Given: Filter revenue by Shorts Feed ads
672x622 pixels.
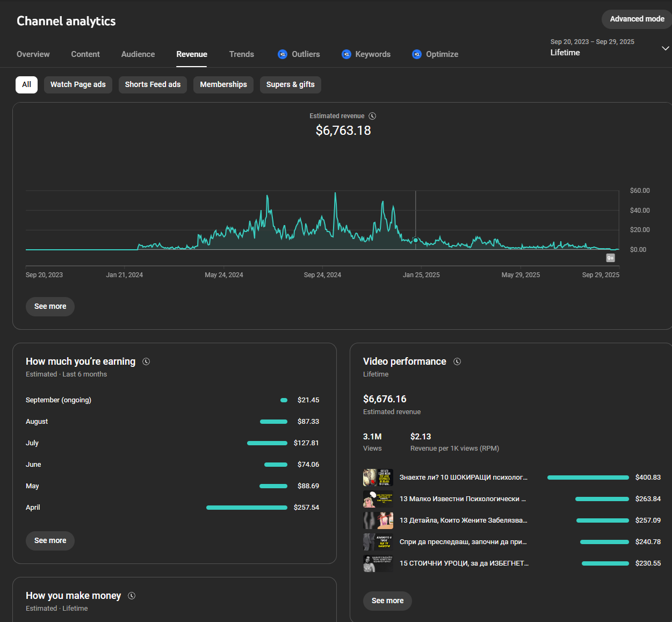Looking at the screenshot, I should coord(153,85).
